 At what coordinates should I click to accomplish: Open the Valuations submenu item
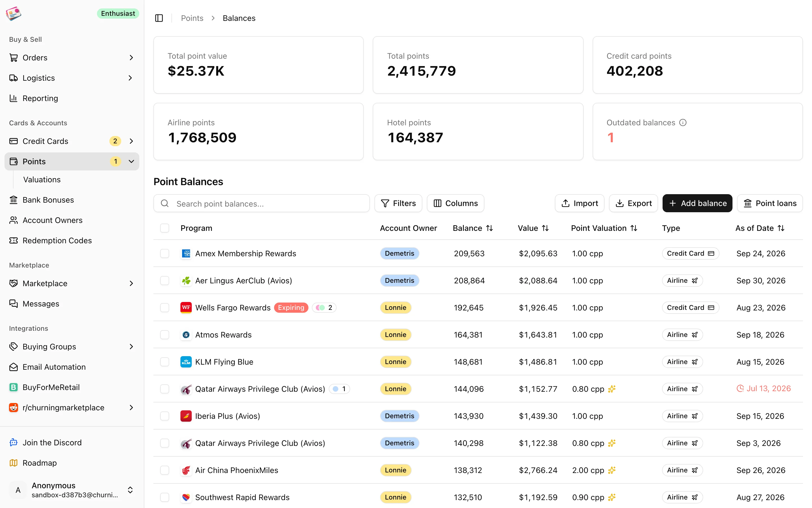coord(42,180)
